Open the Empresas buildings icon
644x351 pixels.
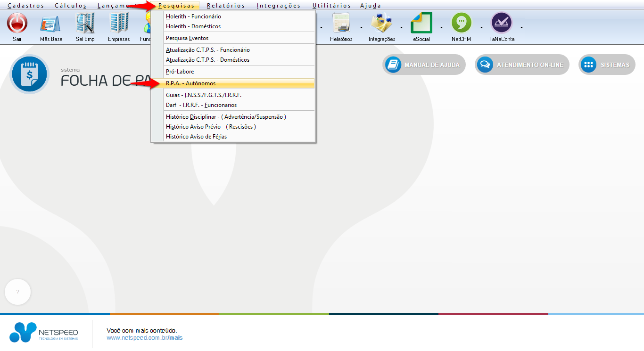click(119, 23)
